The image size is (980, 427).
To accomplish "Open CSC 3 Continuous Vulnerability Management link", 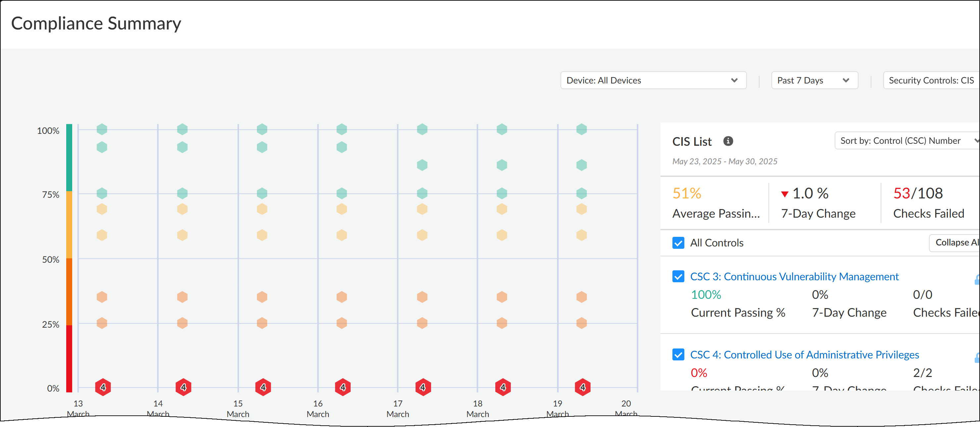I will point(794,276).
